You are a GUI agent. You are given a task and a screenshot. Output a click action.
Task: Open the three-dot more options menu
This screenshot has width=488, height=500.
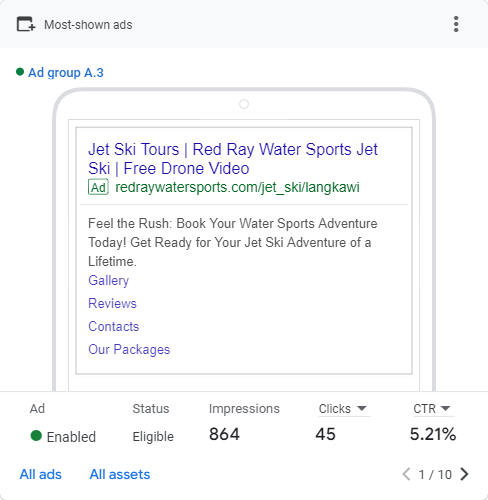point(456,24)
